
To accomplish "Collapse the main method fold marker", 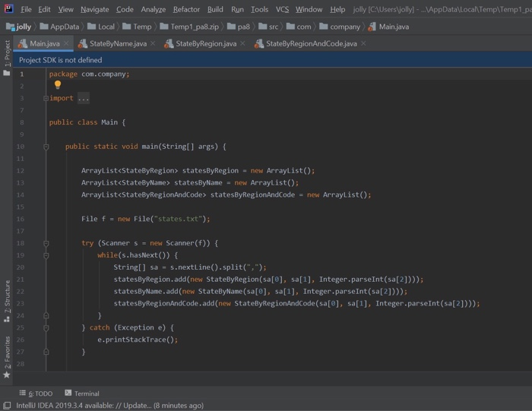I will pyautogui.click(x=46, y=147).
